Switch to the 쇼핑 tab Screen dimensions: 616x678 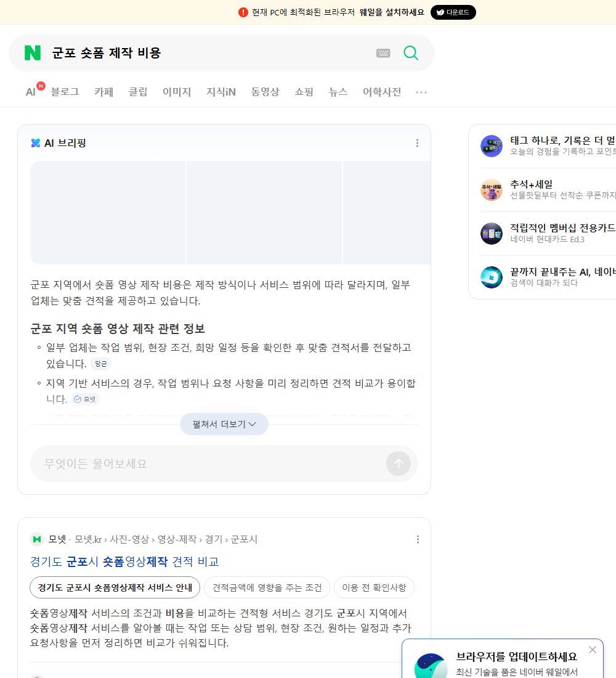tap(304, 92)
